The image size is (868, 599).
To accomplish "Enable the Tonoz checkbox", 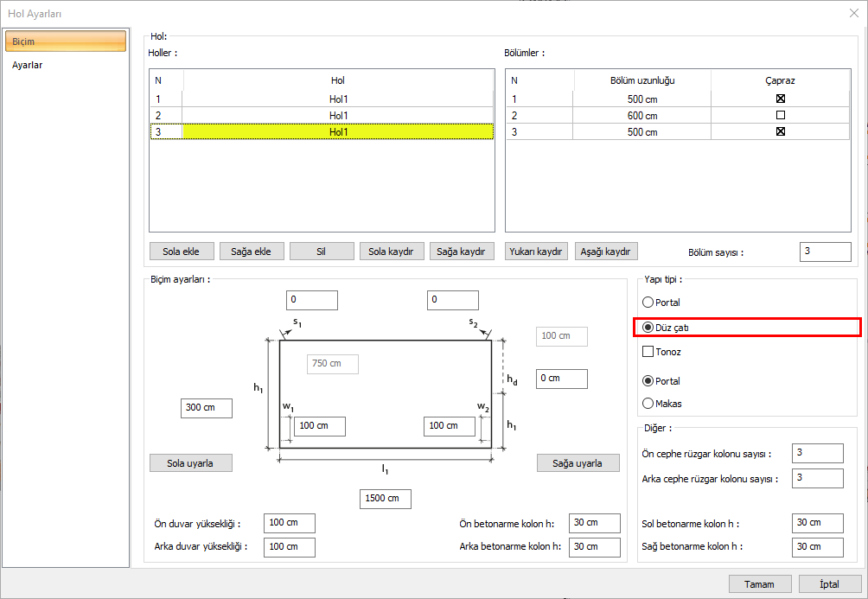I will coord(648,352).
